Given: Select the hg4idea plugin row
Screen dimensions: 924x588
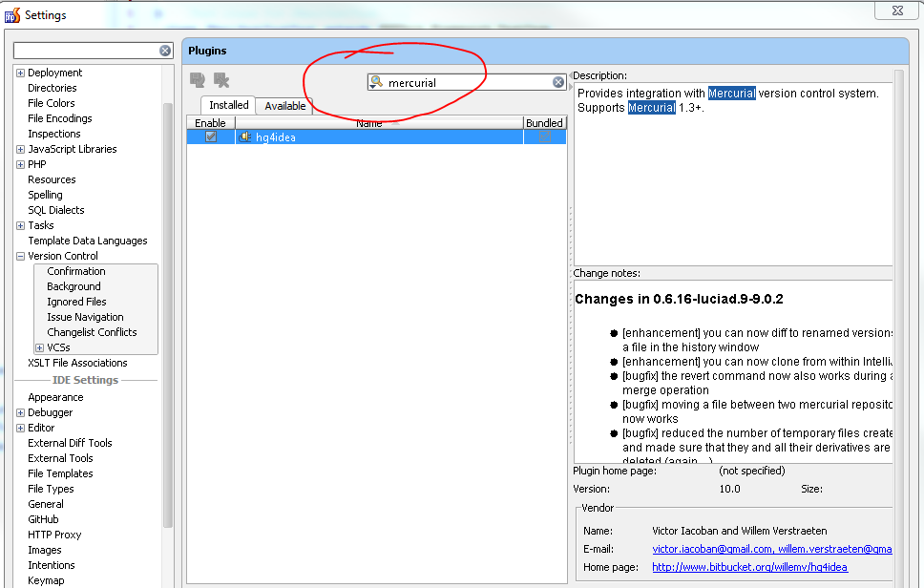Looking at the screenshot, I should [x=376, y=137].
